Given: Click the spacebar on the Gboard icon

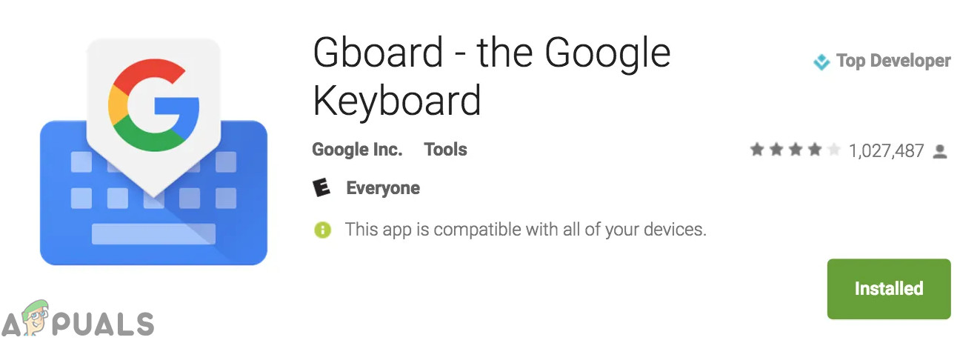Looking at the screenshot, I should coord(153,234).
